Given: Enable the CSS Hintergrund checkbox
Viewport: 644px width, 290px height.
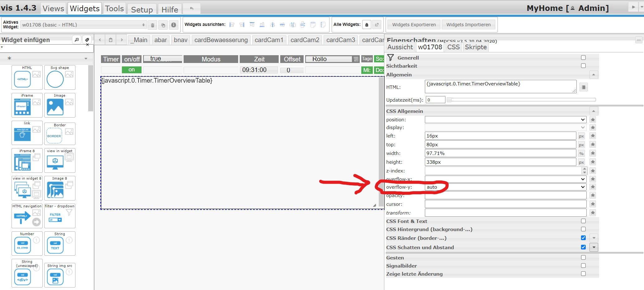Looking at the screenshot, I should [x=583, y=229].
